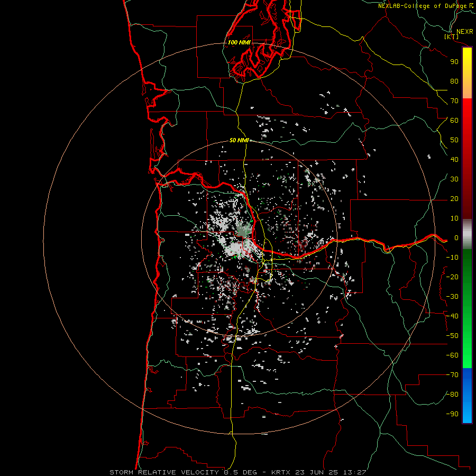Click the -80 value on the velocity scale

pyautogui.click(x=452, y=395)
